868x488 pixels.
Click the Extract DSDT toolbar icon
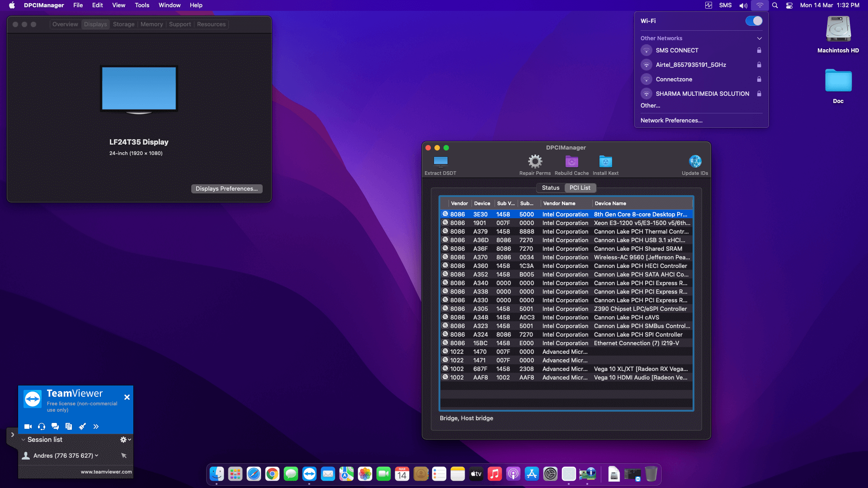(440, 162)
